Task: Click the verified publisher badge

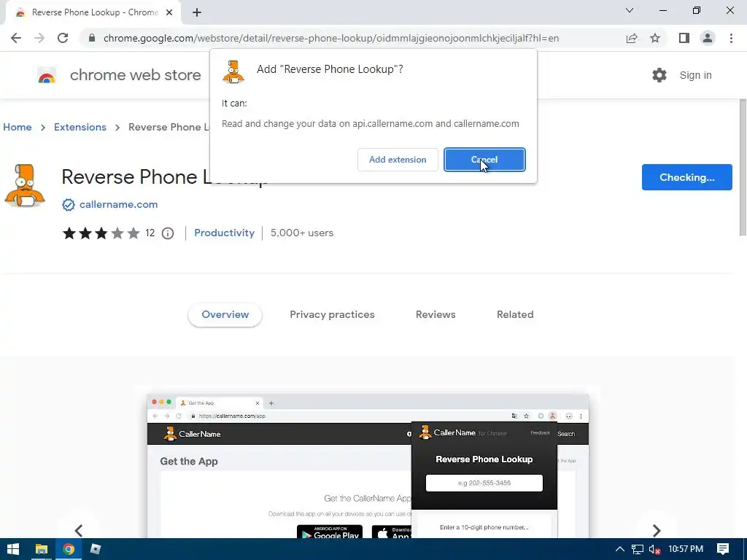Action: point(69,205)
